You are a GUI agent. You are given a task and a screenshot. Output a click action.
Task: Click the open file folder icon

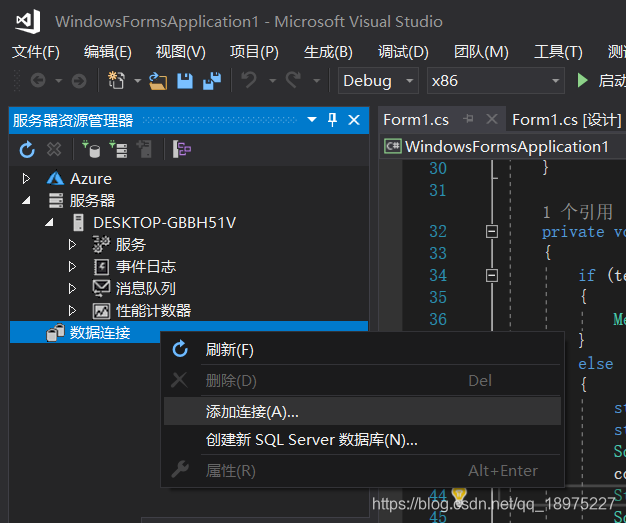[158, 81]
